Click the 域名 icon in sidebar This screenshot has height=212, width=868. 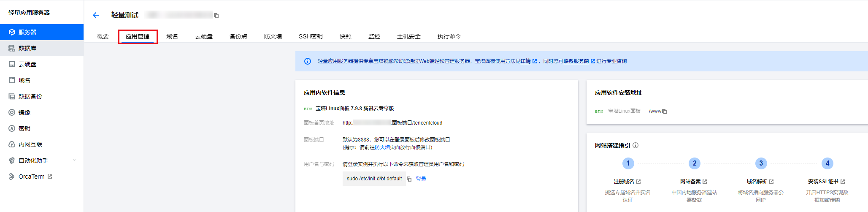(12, 80)
